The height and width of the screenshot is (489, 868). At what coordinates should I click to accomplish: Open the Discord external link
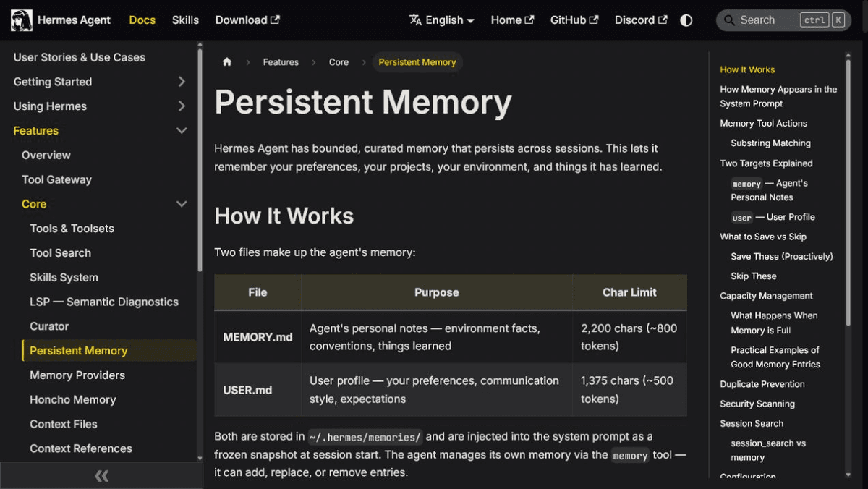641,20
